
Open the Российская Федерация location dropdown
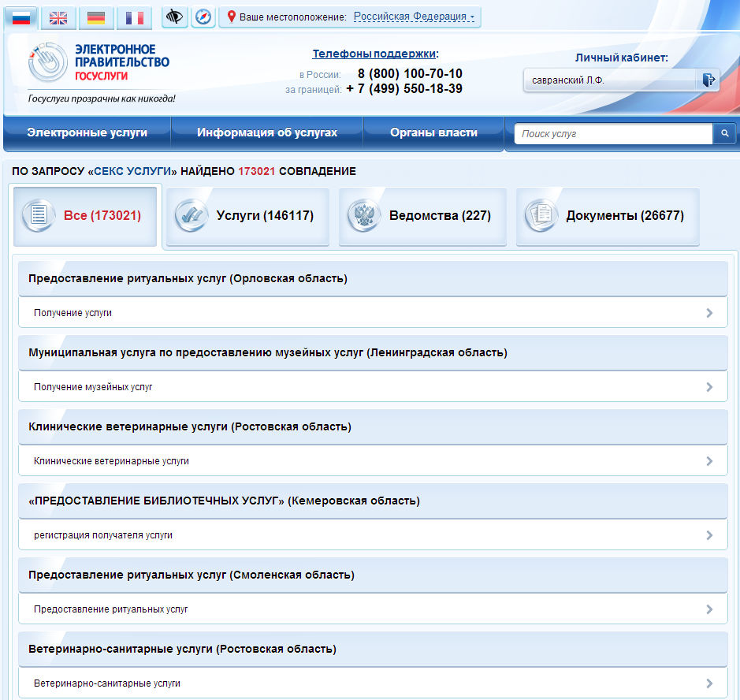coord(414,17)
